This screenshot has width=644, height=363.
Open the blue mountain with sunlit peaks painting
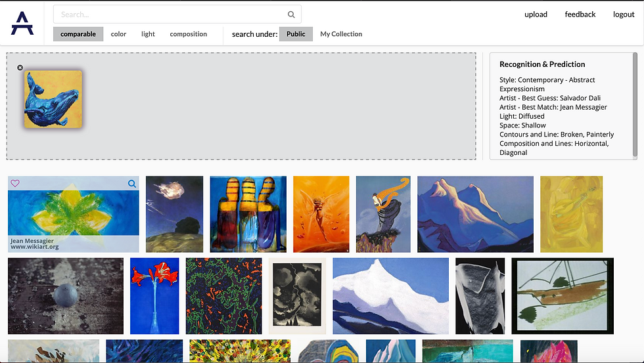tap(476, 214)
